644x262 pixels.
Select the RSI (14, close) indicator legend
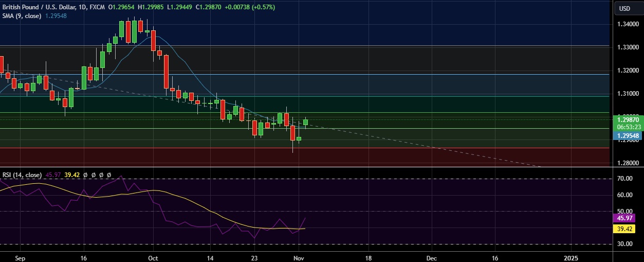[x=22, y=175]
